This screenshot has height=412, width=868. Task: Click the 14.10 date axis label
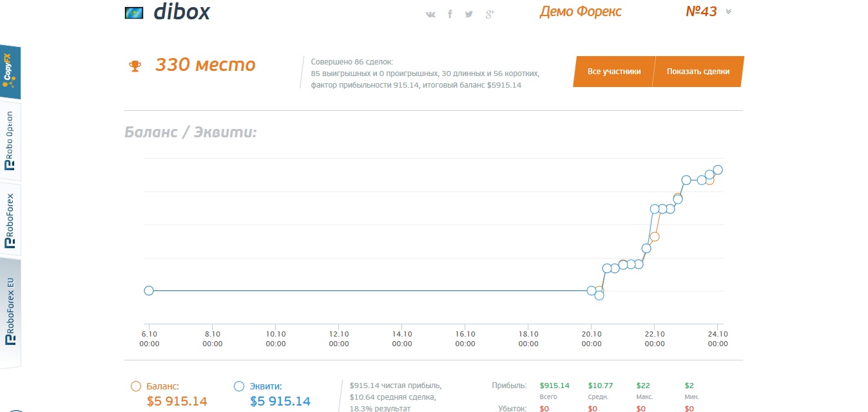click(x=402, y=338)
